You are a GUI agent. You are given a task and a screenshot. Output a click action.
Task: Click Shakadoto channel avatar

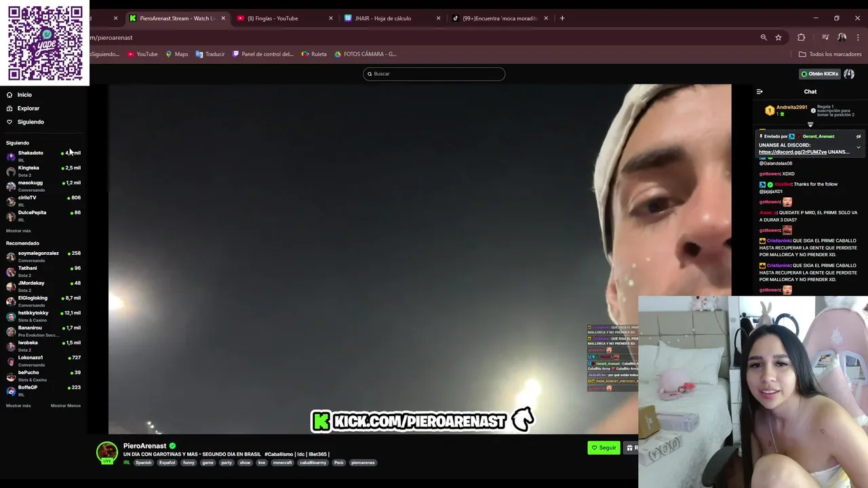(11, 156)
